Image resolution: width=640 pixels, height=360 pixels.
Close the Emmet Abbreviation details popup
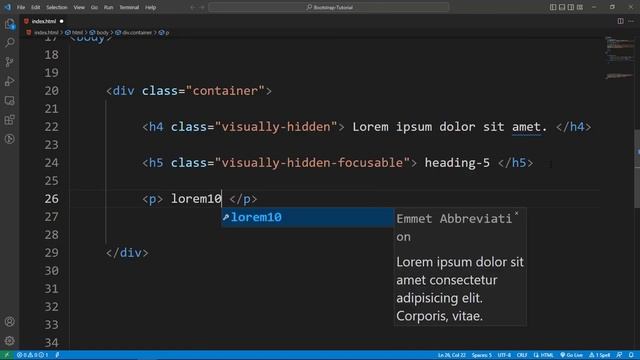(x=516, y=213)
